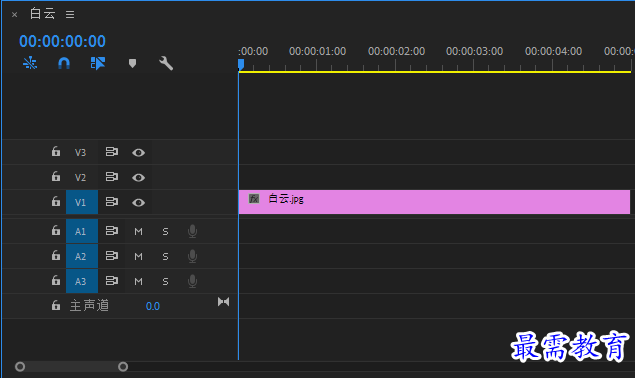Click master track volume value 0.0
635x378 pixels.
click(153, 306)
